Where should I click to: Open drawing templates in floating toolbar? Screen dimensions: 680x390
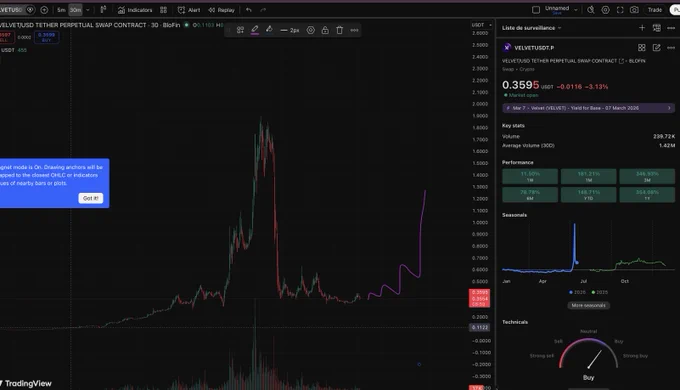[x=240, y=30]
